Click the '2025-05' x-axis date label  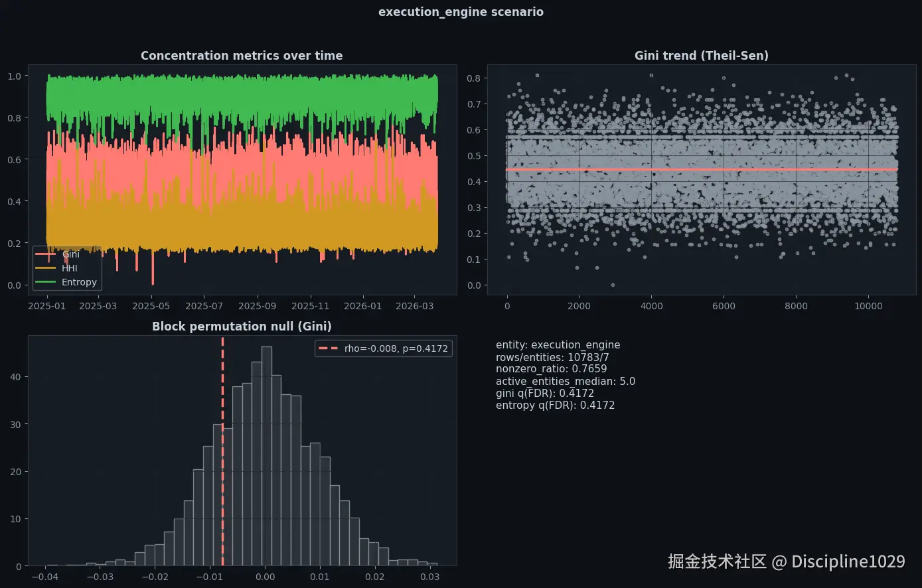click(x=151, y=306)
